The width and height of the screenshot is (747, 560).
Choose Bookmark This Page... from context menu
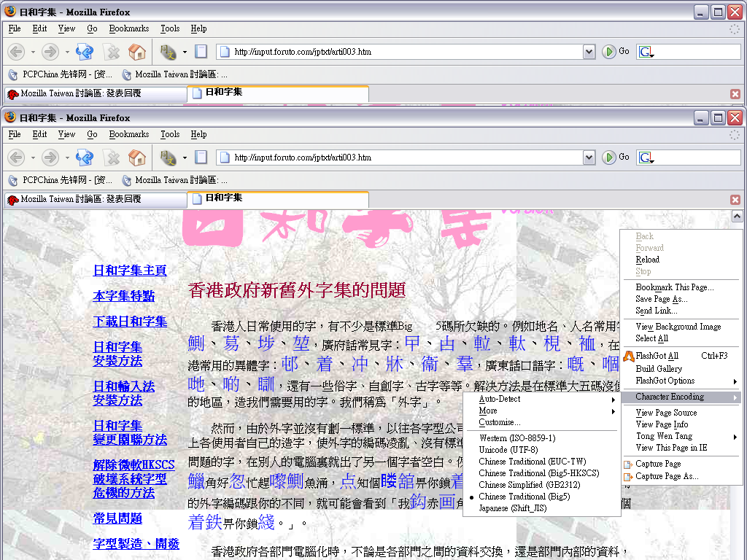click(x=674, y=287)
